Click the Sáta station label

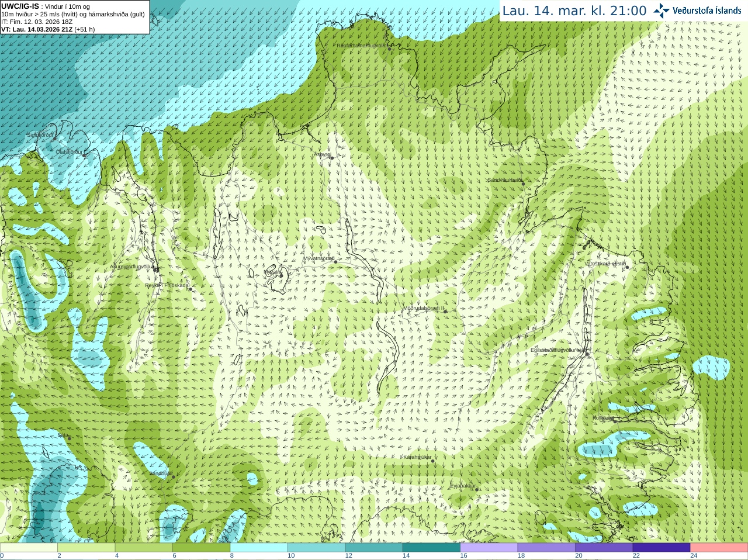pyautogui.click(x=63, y=435)
